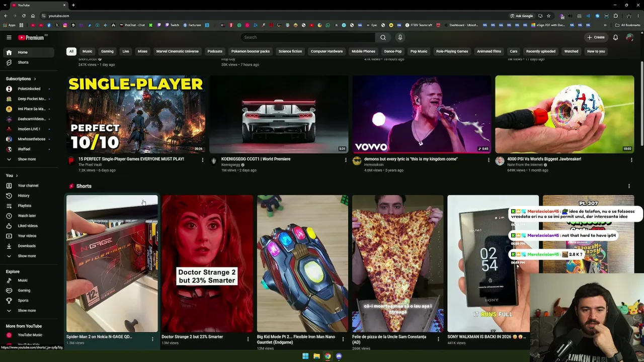Open The Pixel Vault channel link

pos(90,165)
